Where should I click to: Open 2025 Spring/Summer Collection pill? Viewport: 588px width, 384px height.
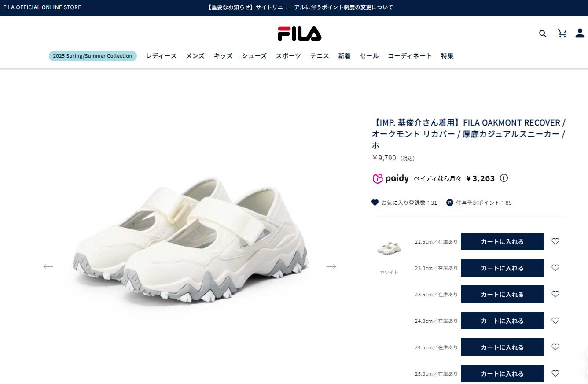pyautogui.click(x=93, y=56)
